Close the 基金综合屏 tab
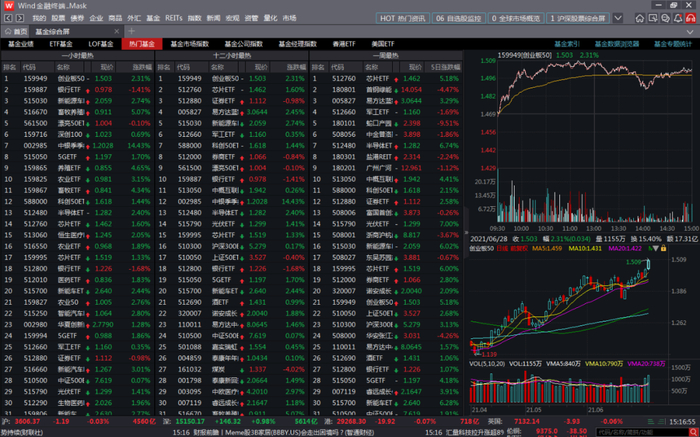 point(117,31)
